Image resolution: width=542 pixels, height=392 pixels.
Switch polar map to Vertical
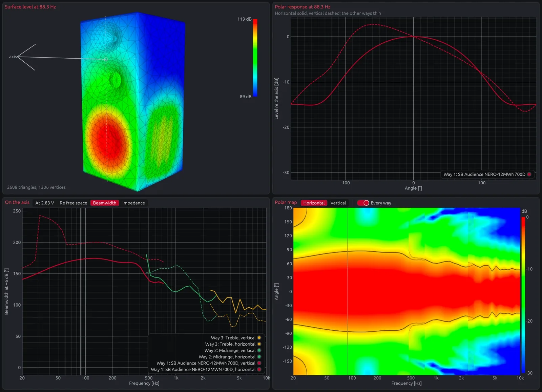pos(338,203)
